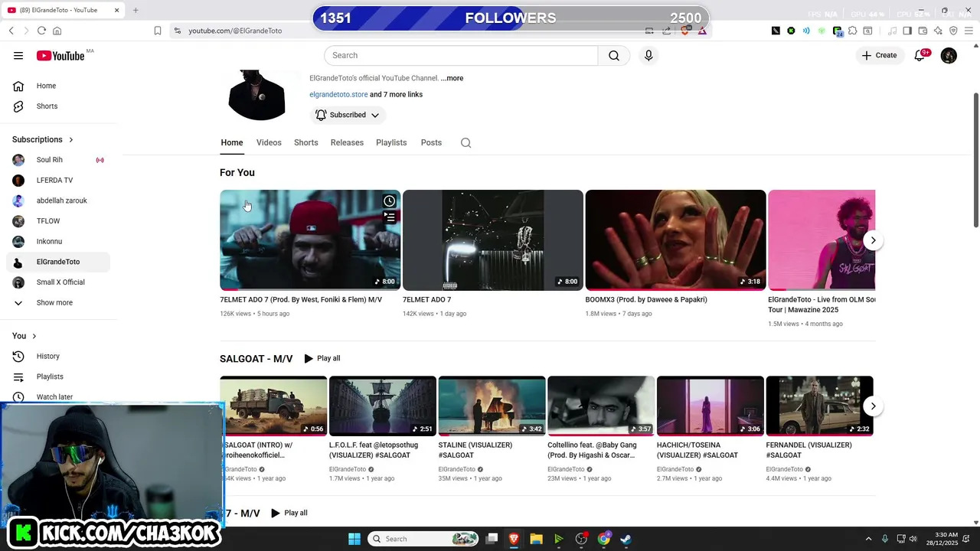Viewport: 980px width, 551px height.
Task: Play all of the 7 - M/V playlist
Action: coord(289,513)
